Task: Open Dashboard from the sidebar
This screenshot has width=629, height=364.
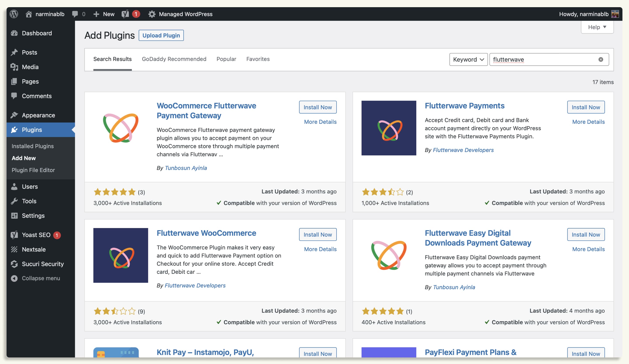Action: 37,33
